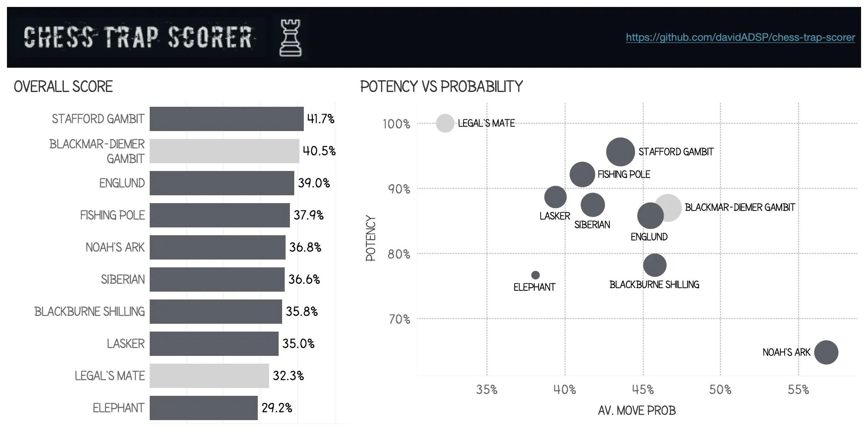Viewport: 868px width, 434px height.
Task: Click the Blackburne Shilling scatter bubble
Action: click(x=654, y=265)
